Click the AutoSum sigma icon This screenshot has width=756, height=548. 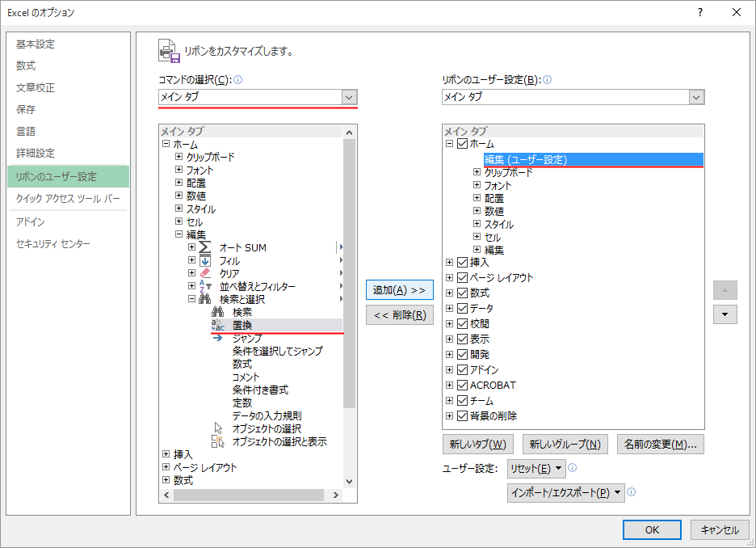pyautogui.click(x=205, y=247)
